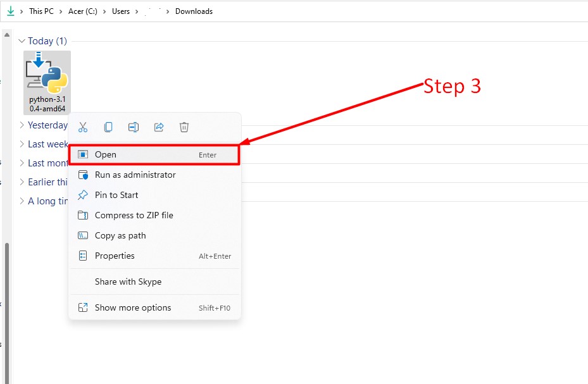Expand the Last week group
Screen dimensions: 588x384
[22, 144]
